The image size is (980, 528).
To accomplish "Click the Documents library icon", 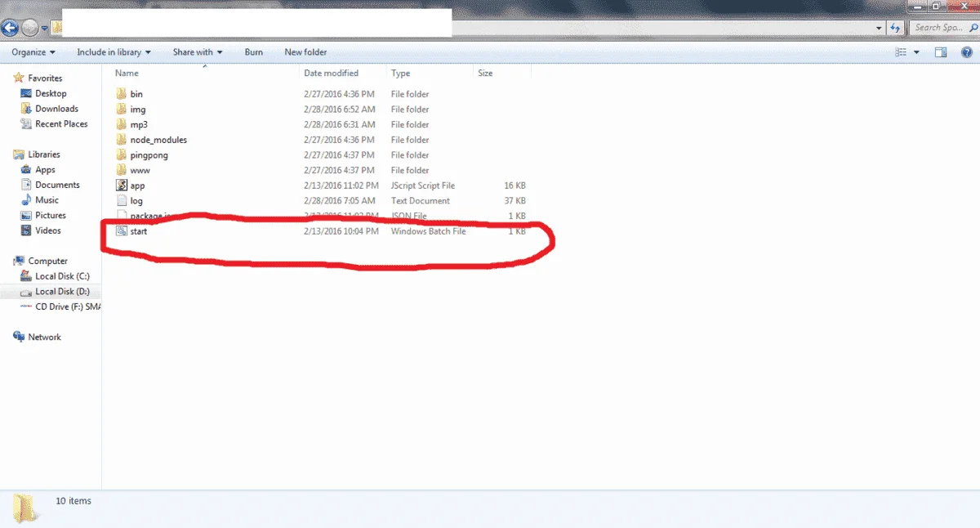I will [27, 186].
